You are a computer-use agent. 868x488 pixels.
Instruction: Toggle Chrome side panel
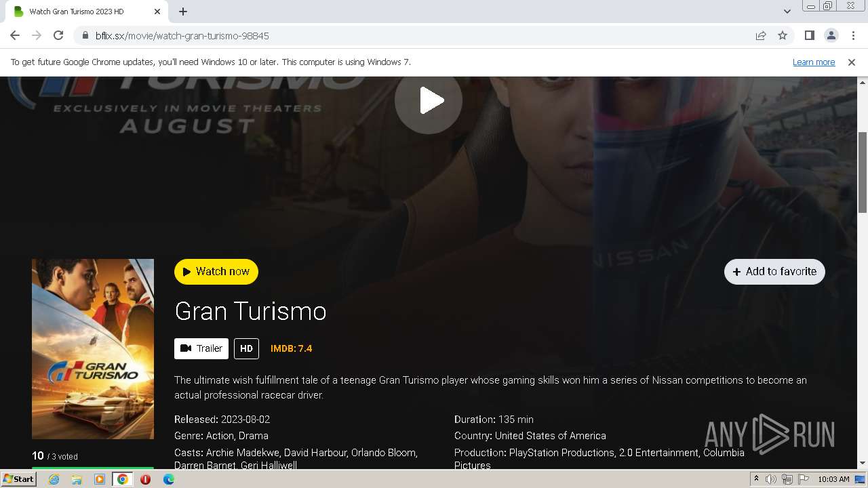[x=809, y=35]
